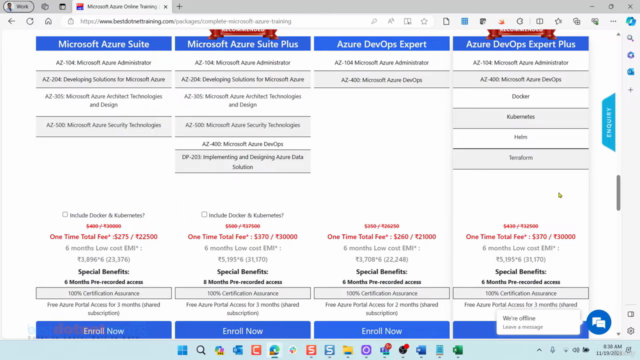Image resolution: width=640 pixels, height=360 pixels.
Task: Open Windows taskbar search
Action: [x=201, y=350]
